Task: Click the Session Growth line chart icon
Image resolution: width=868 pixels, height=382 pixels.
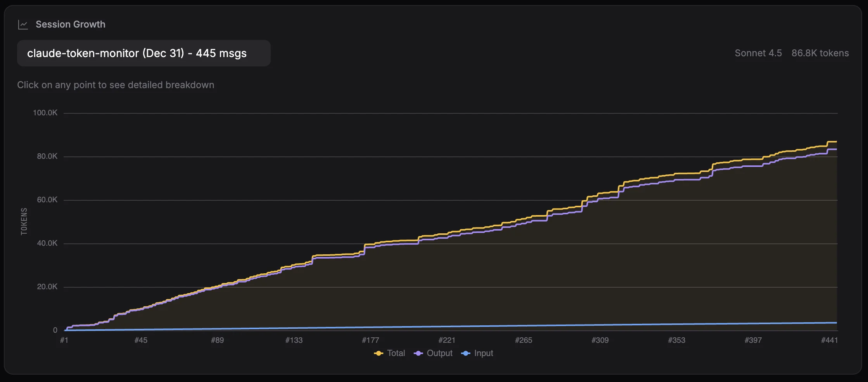Action: 23,24
